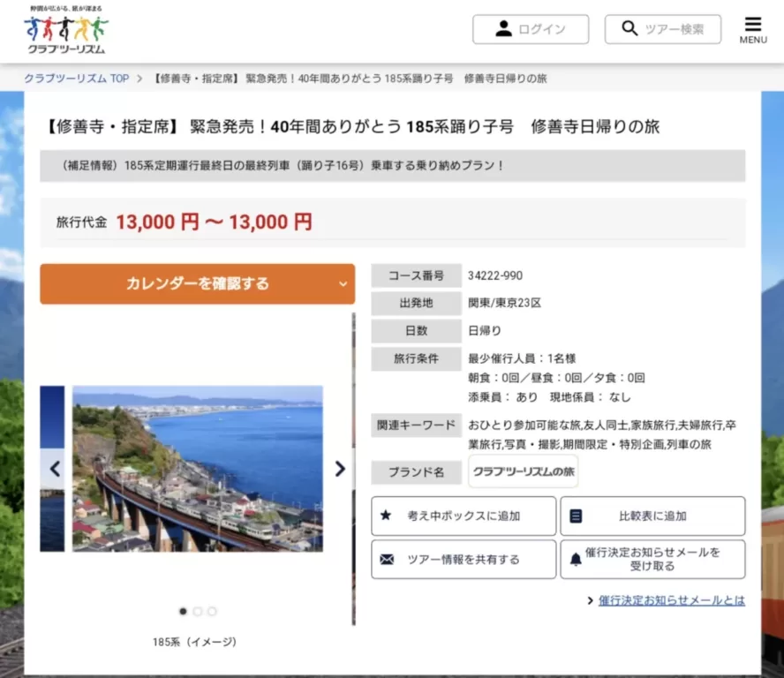Click the tour title heading 修善寺日帰りの旅

pos(353,126)
